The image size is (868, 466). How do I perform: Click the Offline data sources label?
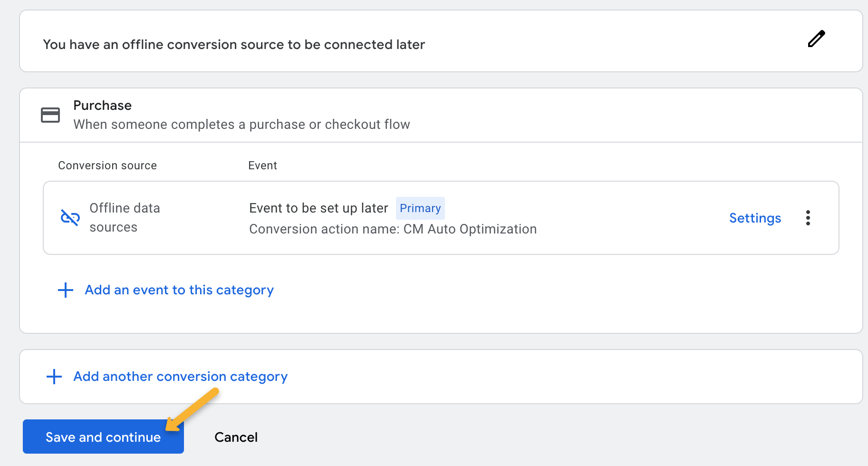click(125, 218)
